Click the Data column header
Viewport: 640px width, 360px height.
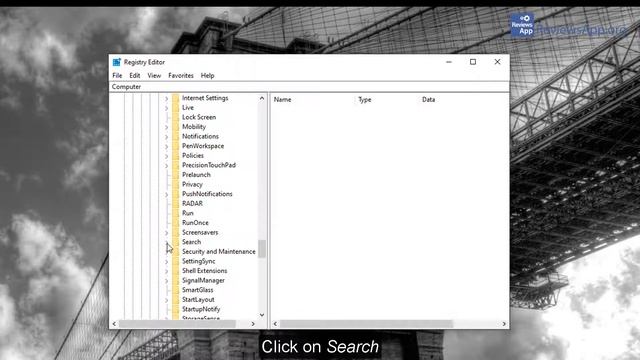429,100
